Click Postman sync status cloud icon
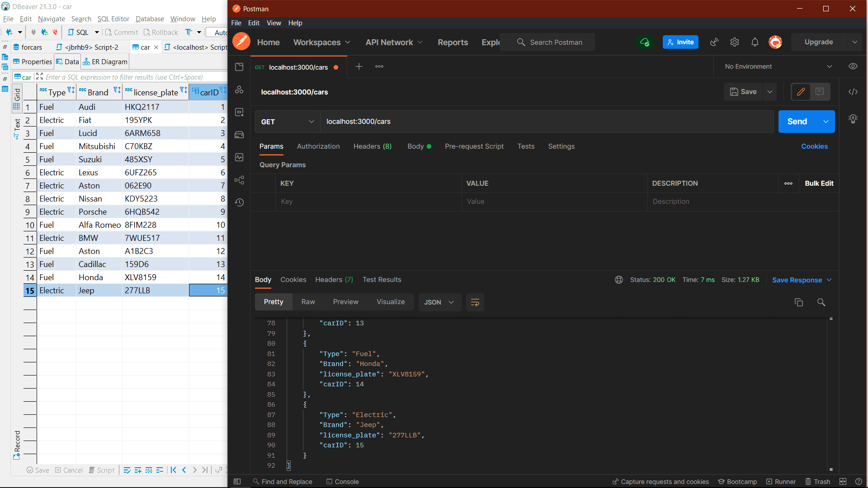 pos(645,42)
